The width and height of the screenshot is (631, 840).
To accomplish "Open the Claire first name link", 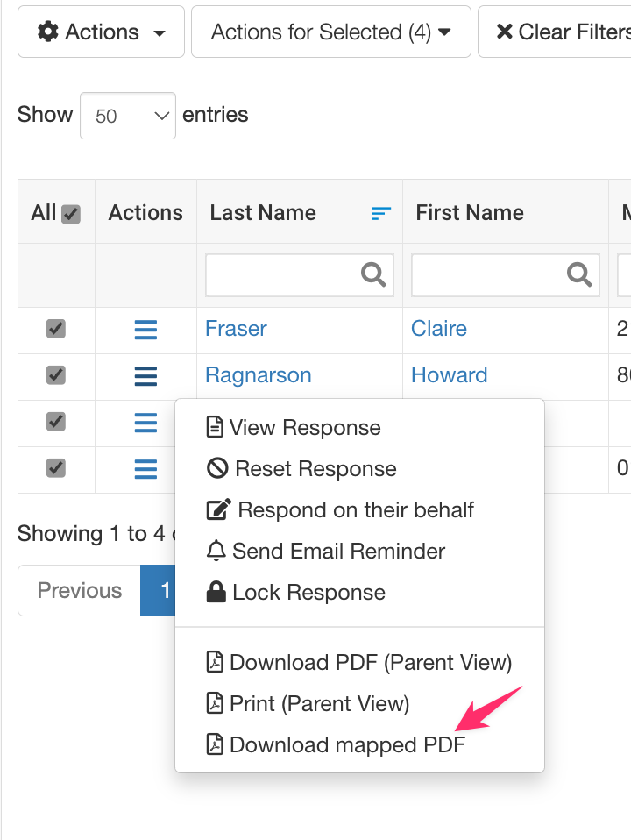I will click(x=439, y=329).
